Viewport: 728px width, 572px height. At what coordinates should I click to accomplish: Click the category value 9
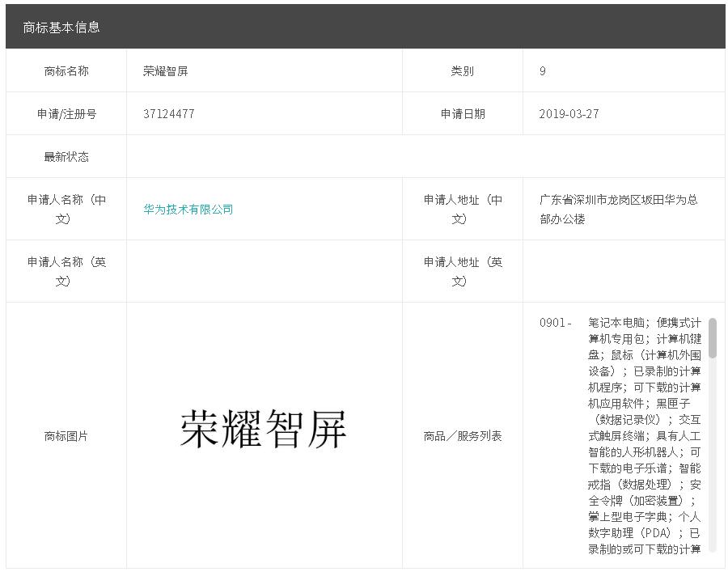[x=543, y=71]
